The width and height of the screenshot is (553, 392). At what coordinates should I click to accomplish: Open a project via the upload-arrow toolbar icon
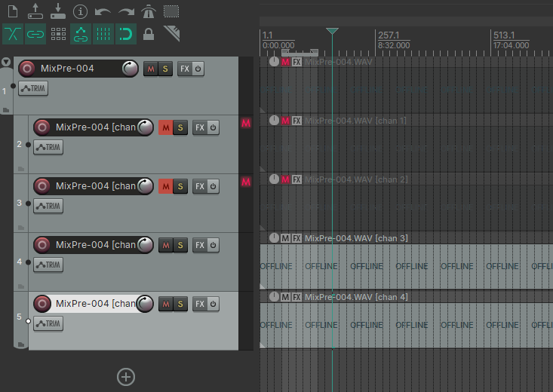click(x=35, y=11)
